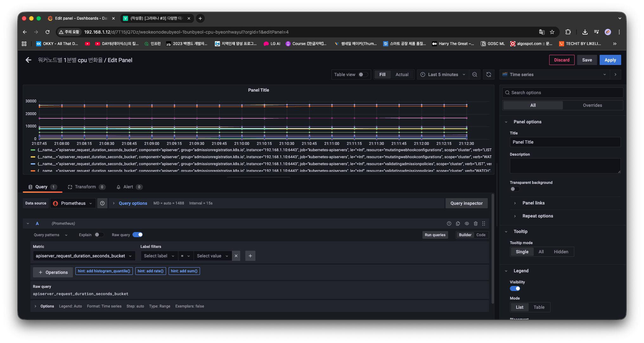
Task: Expand the Panel links section
Action: point(533,203)
